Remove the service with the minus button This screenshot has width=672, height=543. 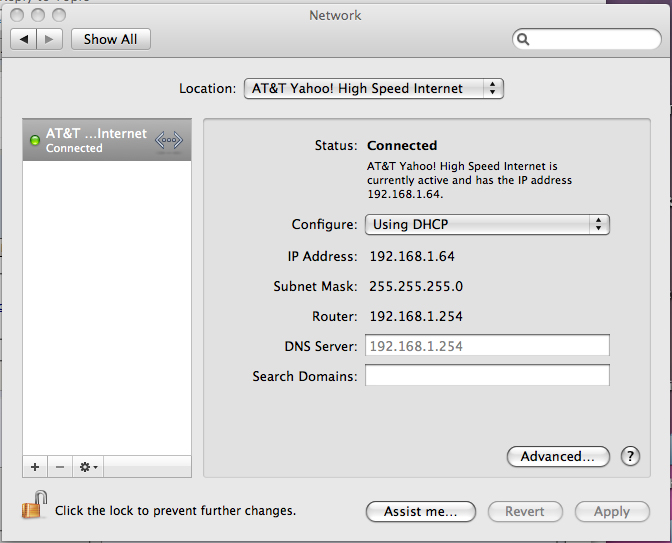coord(60,467)
